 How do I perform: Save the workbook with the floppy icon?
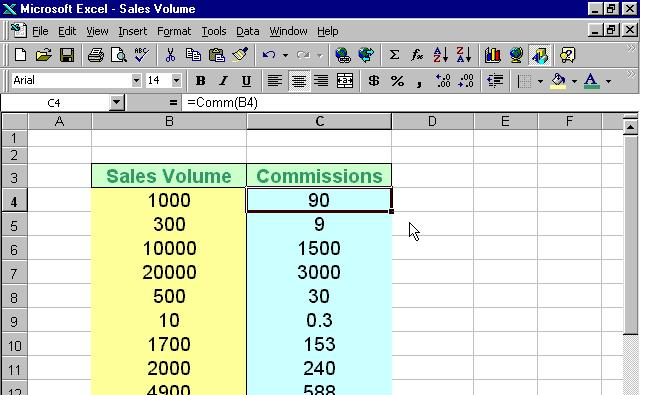(x=67, y=55)
